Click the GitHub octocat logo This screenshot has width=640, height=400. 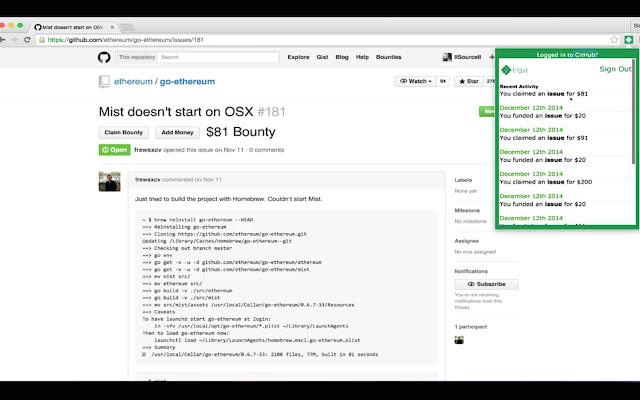[x=104, y=57]
